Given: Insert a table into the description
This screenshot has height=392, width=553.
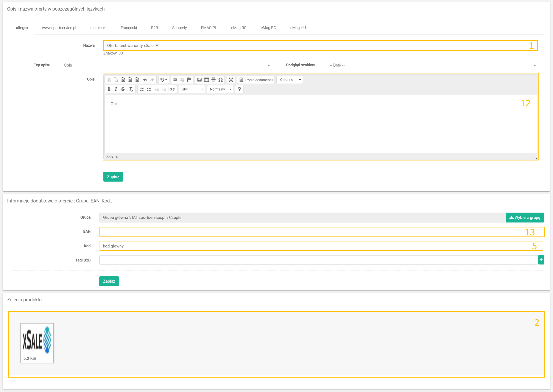Looking at the screenshot, I should [206, 80].
